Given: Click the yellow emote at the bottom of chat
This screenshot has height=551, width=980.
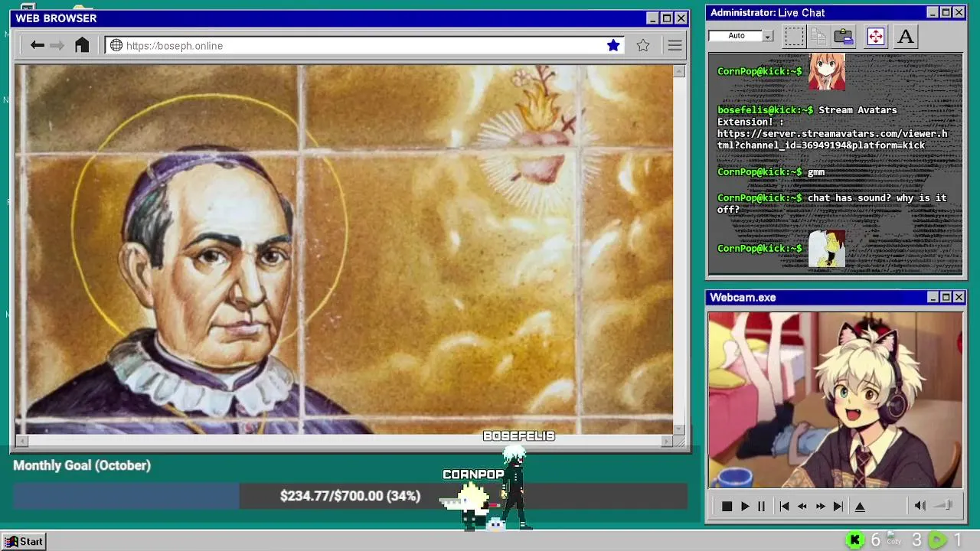Looking at the screenshot, I should 827,249.
